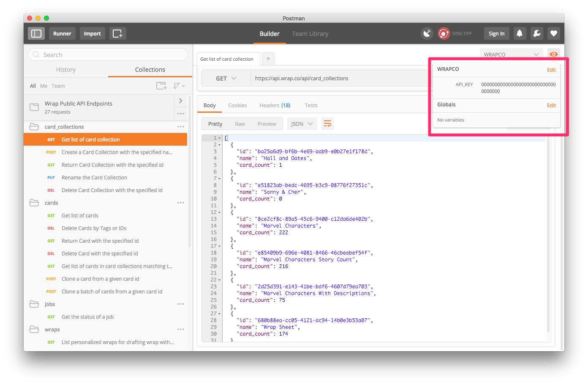588x385 pixels.
Task: Expand Wrap Public API Endpoints details arrow
Action: [x=181, y=100]
